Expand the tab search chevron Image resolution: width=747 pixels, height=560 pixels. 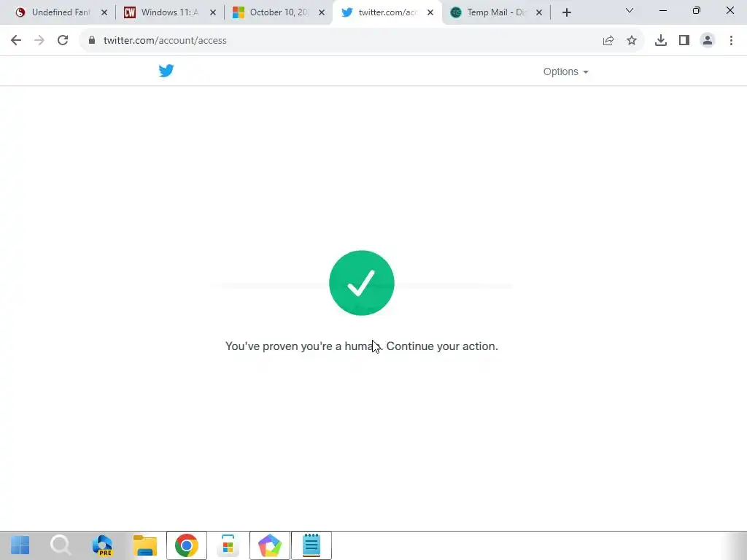point(630,10)
